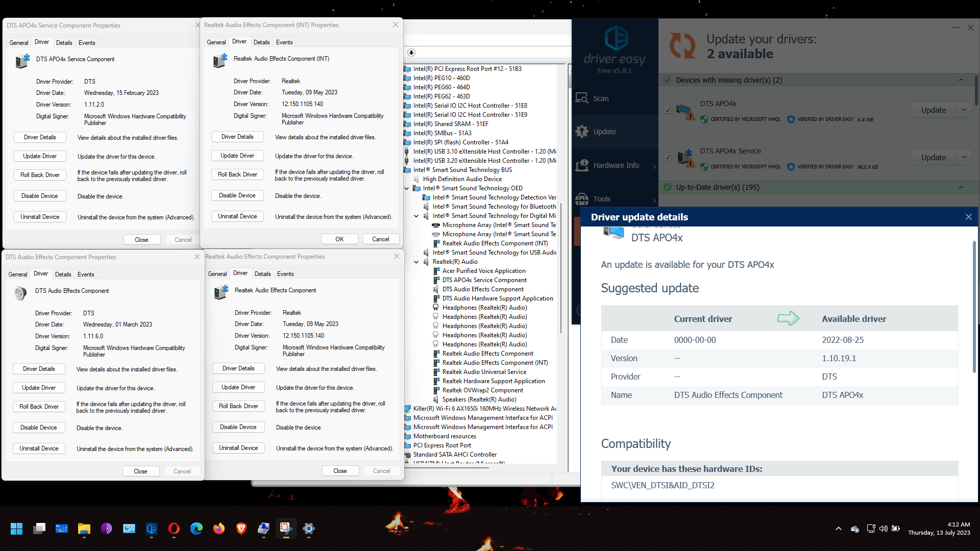Click the Scan icon in Driver Easy sidebar
The height and width of the screenshot is (551, 980).
click(x=582, y=98)
